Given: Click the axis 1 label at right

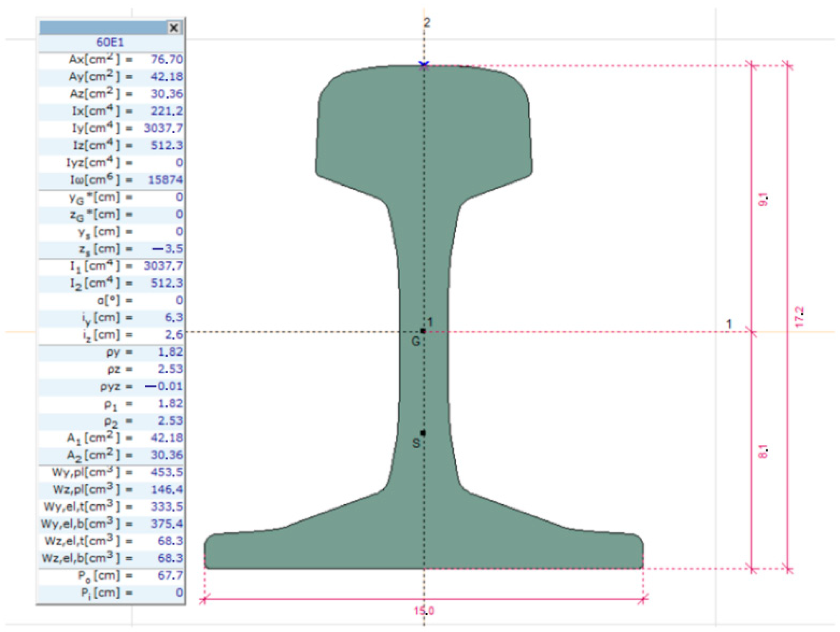Looking at the screenshot, I should pyautogui.click(x=729, y=324).
